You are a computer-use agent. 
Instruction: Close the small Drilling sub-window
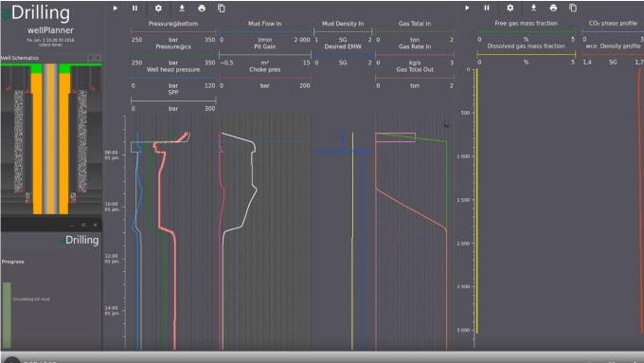point(96,225)
